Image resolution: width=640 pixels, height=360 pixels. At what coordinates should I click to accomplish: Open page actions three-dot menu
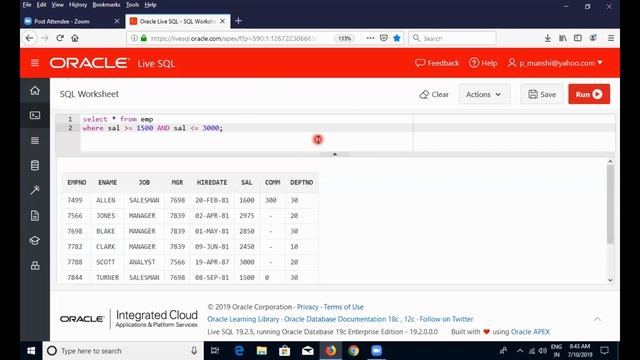[x=370, y=38]
